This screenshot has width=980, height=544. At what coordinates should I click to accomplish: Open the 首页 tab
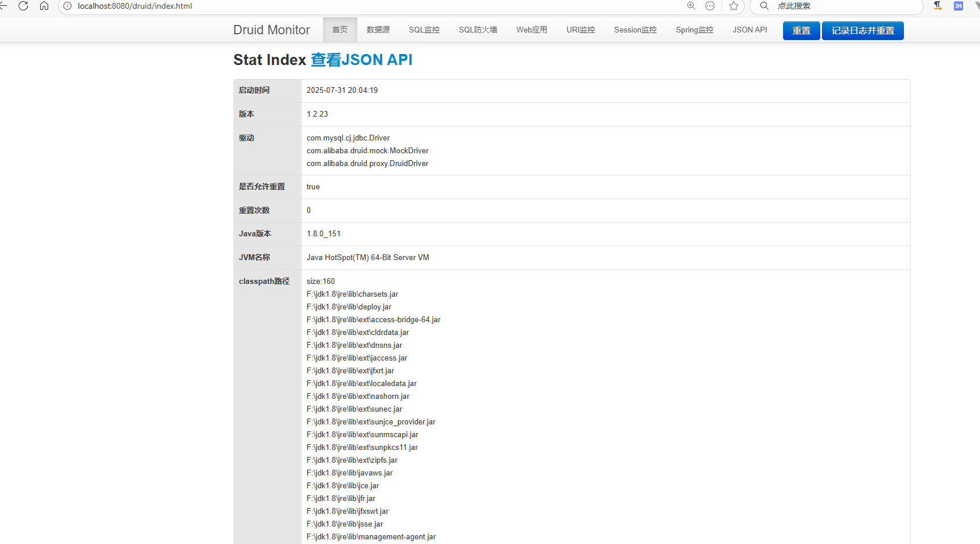pos(340,30)
